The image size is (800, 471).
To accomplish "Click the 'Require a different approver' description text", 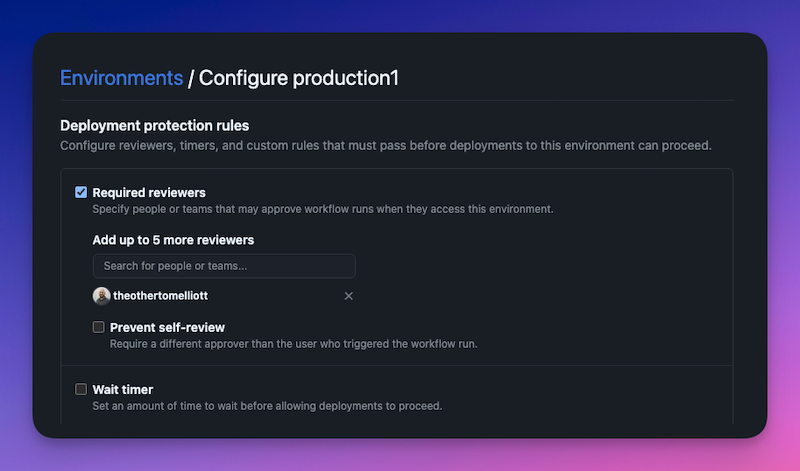I will click(293, 344).
